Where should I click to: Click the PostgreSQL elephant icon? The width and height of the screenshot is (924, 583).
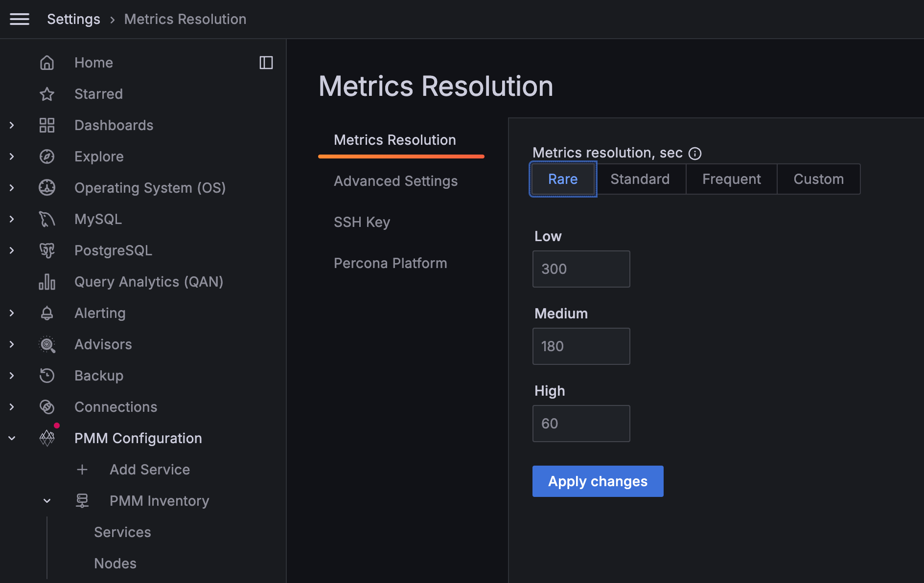pyautogui.click(x=47, y=250)
